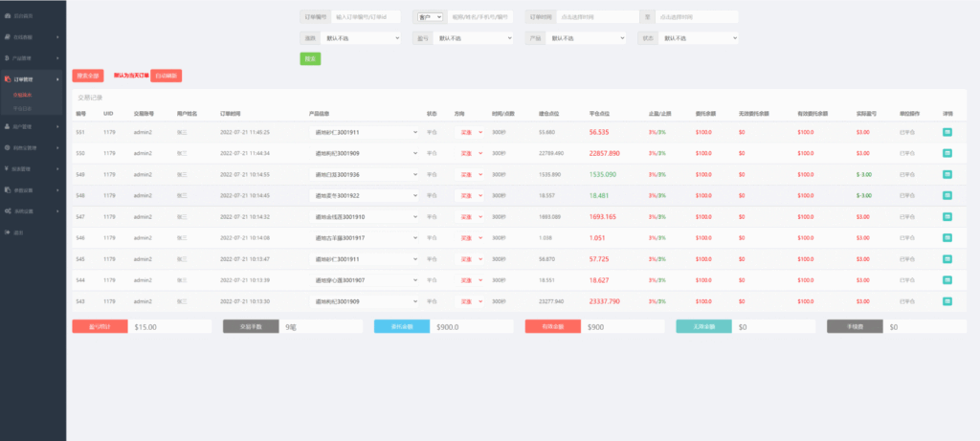Open product dropdown showing 3001907
This screenshot has height=441, width=980.
pos(365,280)
